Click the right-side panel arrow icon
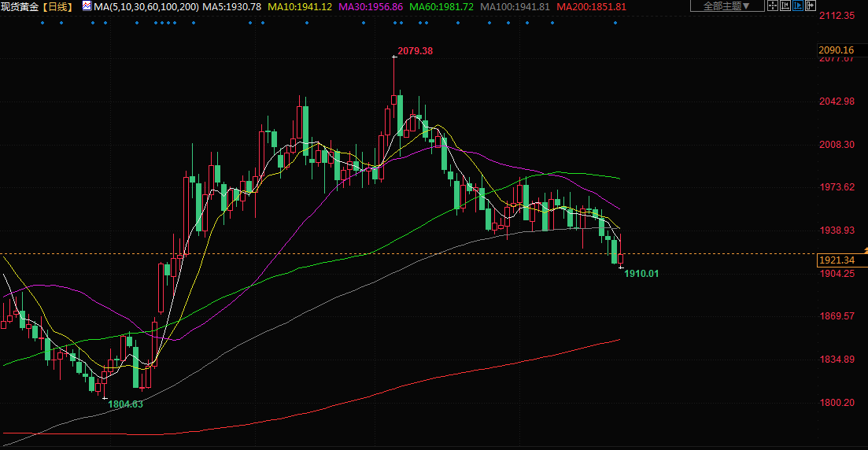Image resolution: width=868 pixels, height=450 pixels. click(x=812, y=6)
